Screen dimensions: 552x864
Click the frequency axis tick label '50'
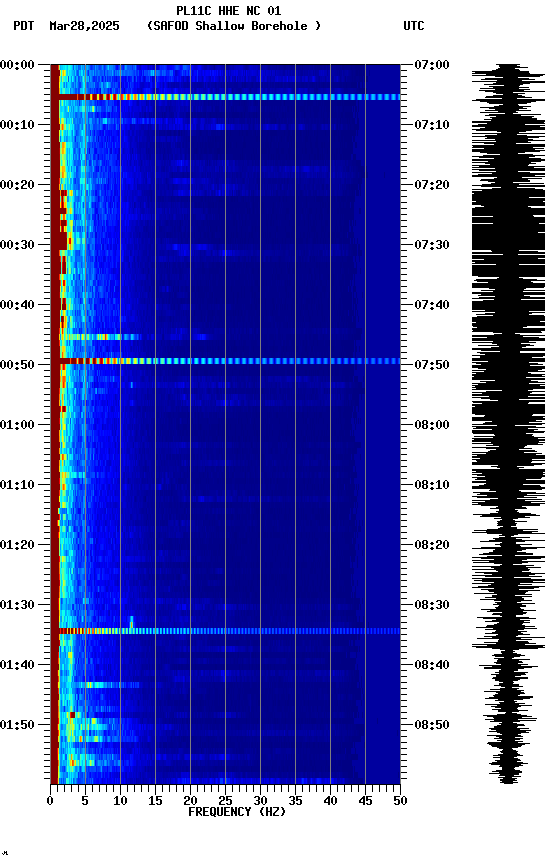(x=400, y=801)
